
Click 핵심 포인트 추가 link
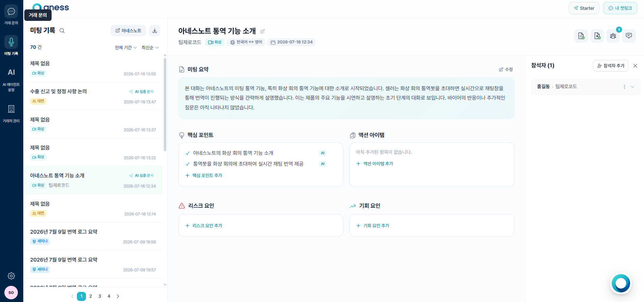204,175
